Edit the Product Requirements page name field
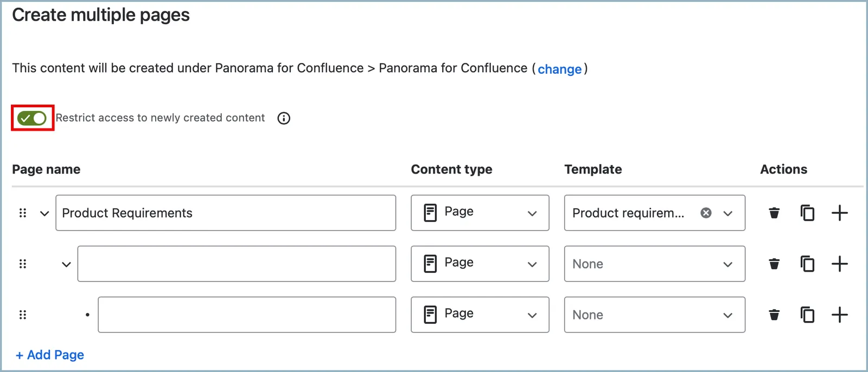Screen dimensions: 868x372 click(x=226, y=213)
